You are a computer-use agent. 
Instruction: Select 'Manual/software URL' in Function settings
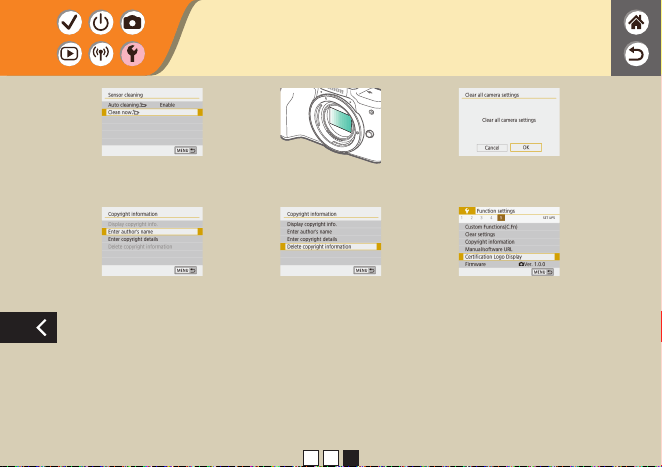pos(509,249)
